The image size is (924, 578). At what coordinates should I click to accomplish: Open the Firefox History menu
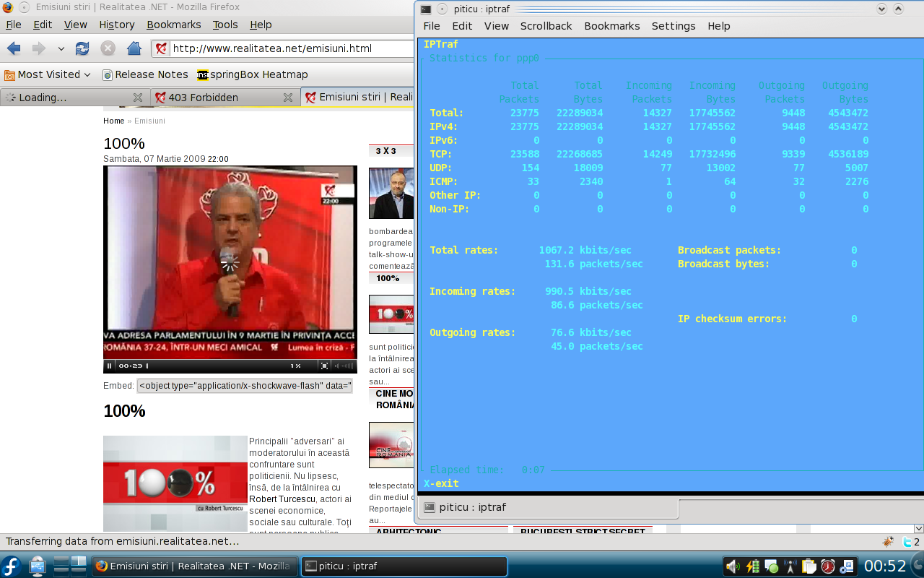coord(117,25)
